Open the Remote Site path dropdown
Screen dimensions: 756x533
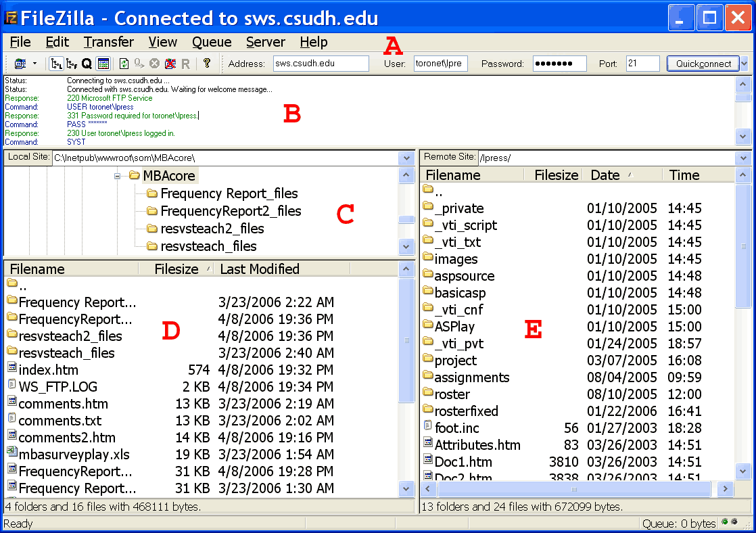coord(743,158)
